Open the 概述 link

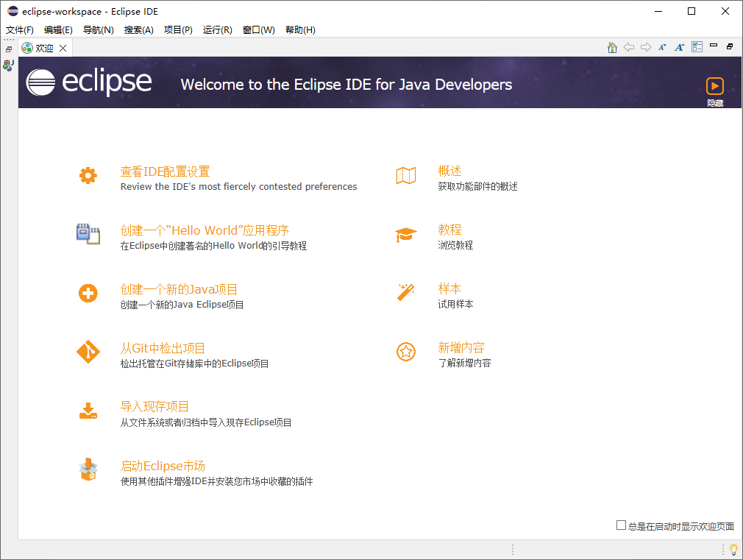coord(449,171)
